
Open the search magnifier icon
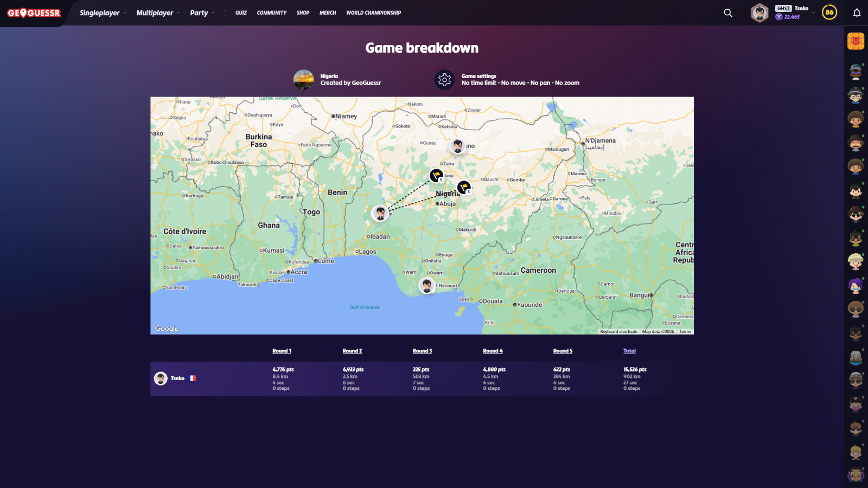[x=728, y=13]
